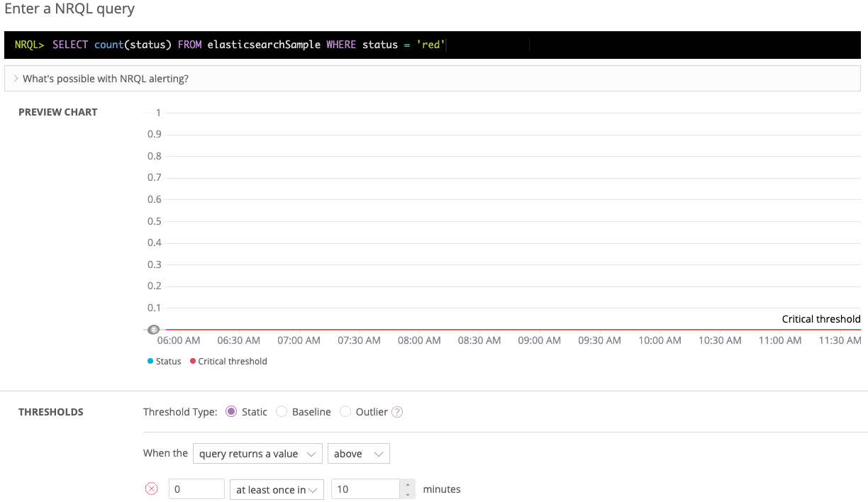Click the red critical X icon
Image resolution: width=868 pixels, height=502 pixels.
tap(151, 489)
